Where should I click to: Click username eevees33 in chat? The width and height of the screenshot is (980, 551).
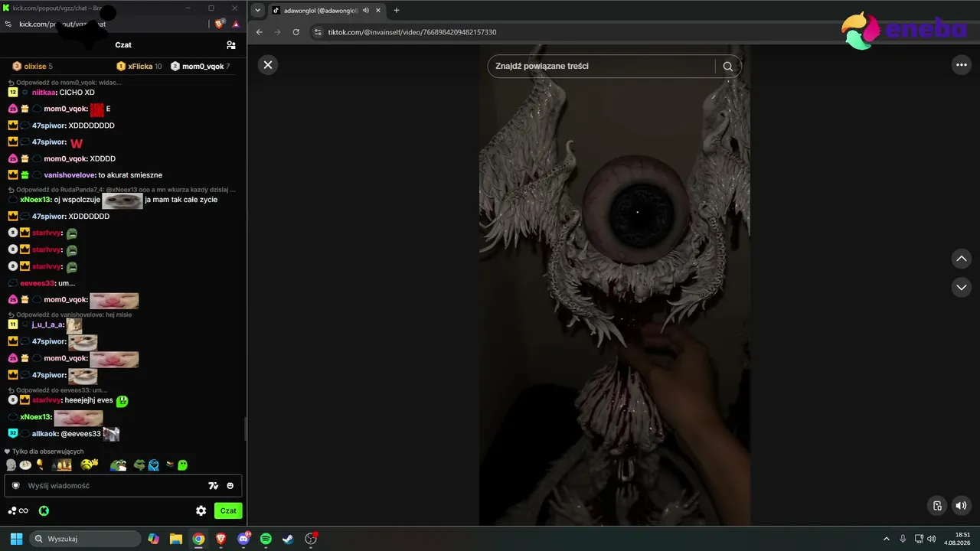point(37,283)
